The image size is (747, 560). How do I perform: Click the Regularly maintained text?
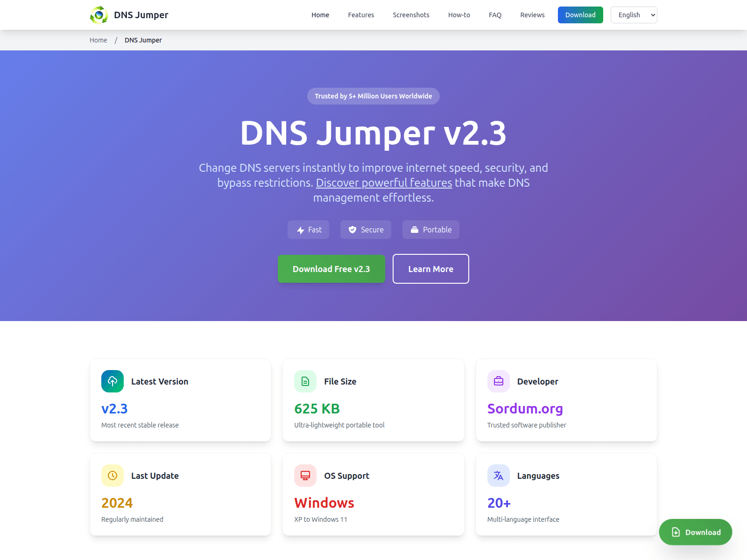click(x=132, y=519)
